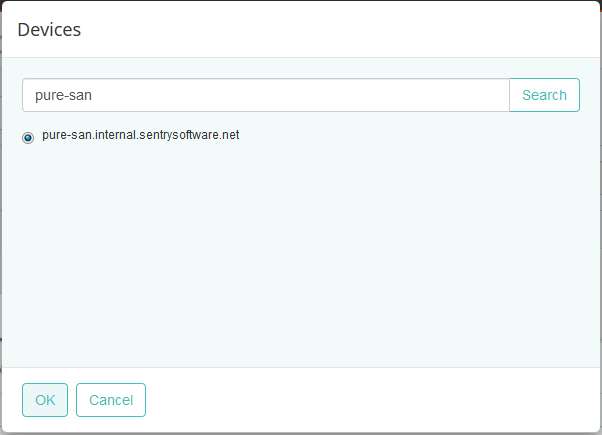Focus the device search text field
The image size is (602, 435).
point(265,95)
